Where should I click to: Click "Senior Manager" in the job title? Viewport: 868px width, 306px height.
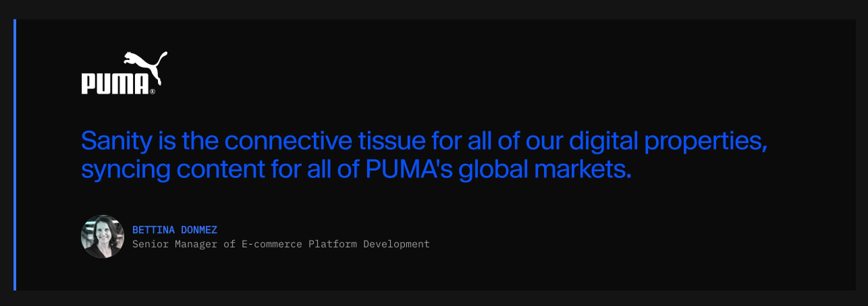(x=175, y=244)
